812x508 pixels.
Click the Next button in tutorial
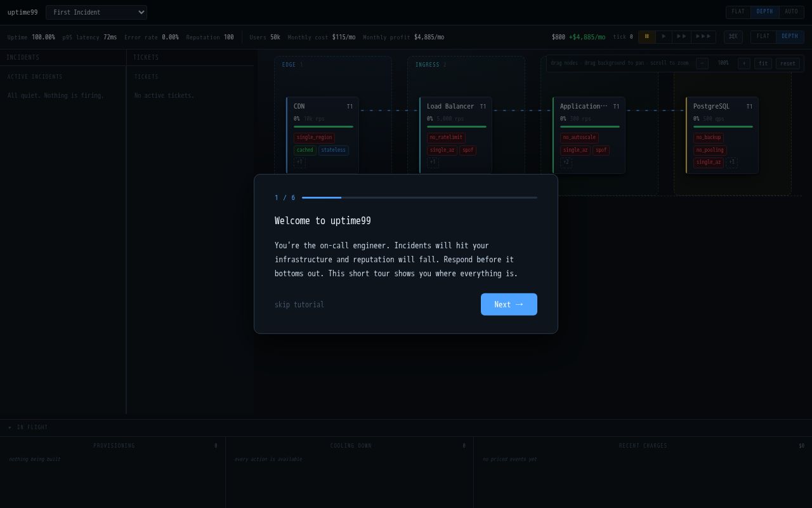[509, 304]
